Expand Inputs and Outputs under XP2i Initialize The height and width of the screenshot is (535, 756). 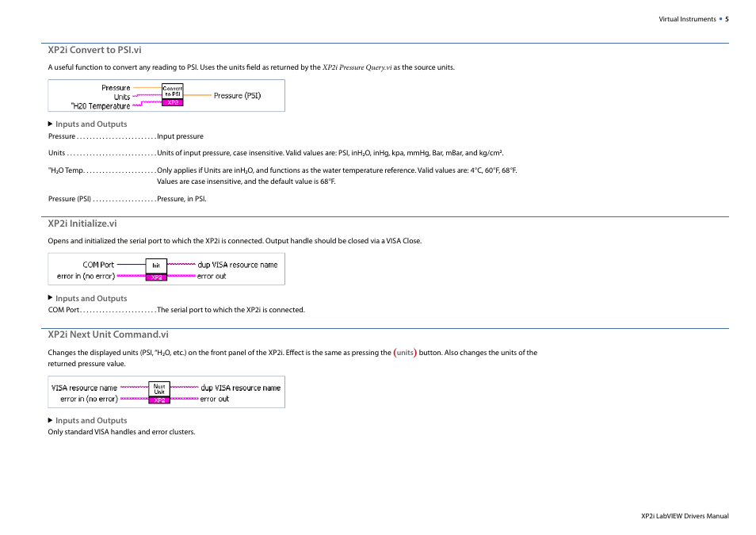pyautogui.click(x=87, y=298)
